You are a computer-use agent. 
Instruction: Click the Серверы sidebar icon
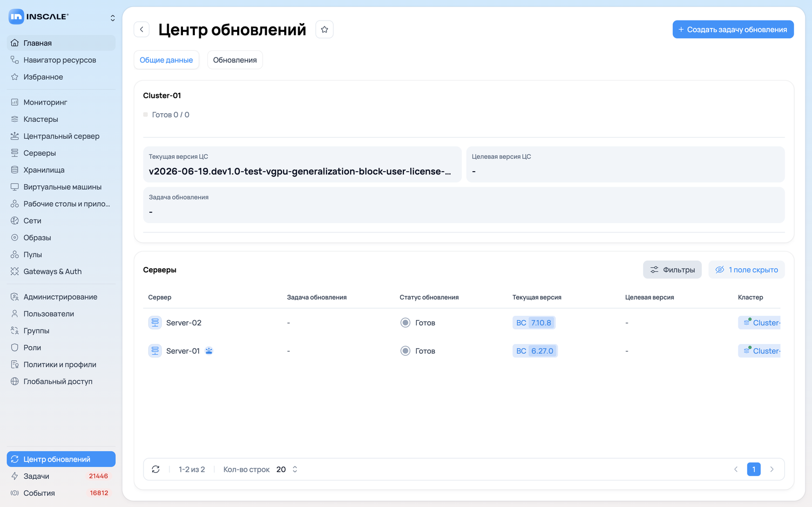(15, 153)
